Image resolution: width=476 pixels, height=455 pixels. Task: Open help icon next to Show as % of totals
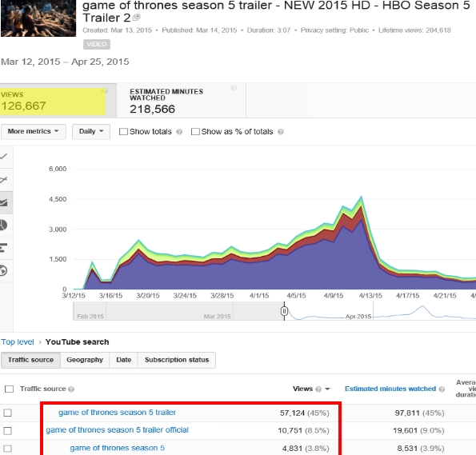point(281,132)
